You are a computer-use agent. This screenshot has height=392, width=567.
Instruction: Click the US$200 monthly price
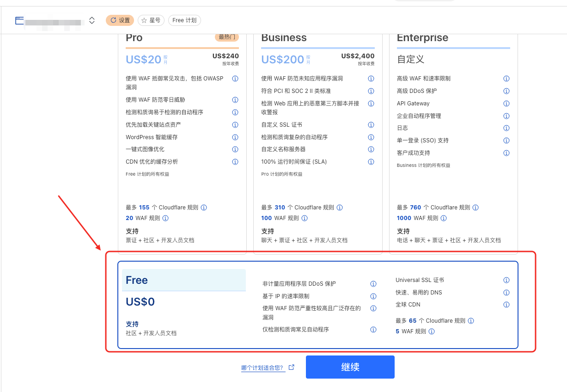(x=282, y=60)
